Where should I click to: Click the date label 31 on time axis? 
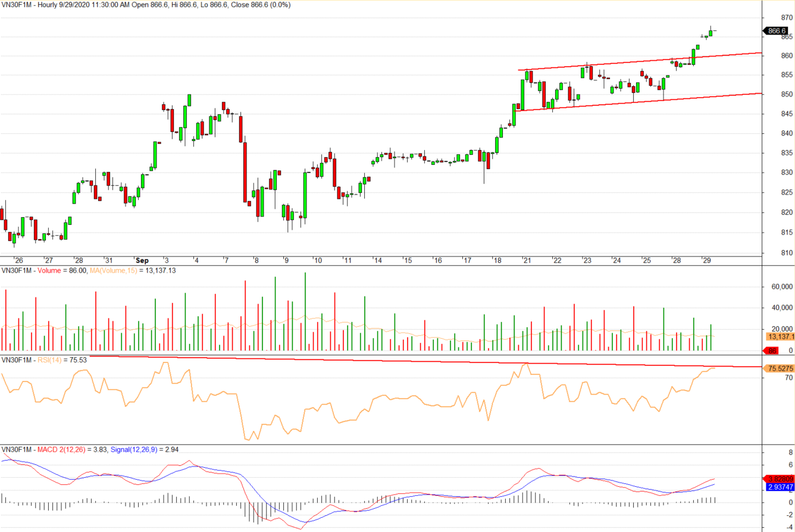tap(109, 261)
